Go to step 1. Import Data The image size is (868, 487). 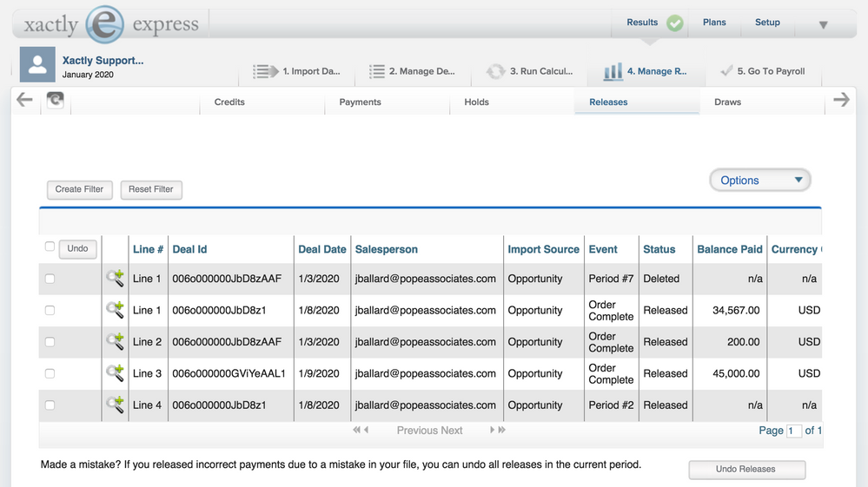tap(311, 71)
